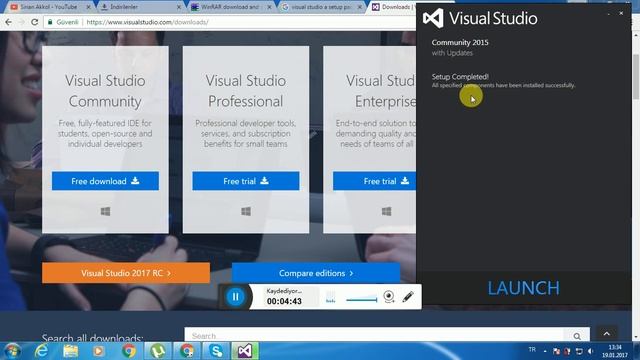Image resolution: width=640 pixels, height=360 pixels.
Task: Open the Visual Studio 2017 RC link
Action: (x=126, y=273)
